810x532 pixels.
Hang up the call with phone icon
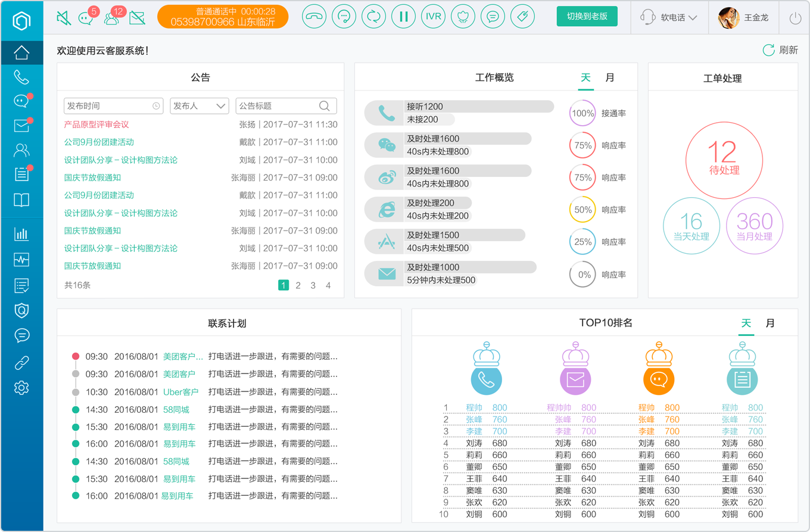tap(314, 17)
